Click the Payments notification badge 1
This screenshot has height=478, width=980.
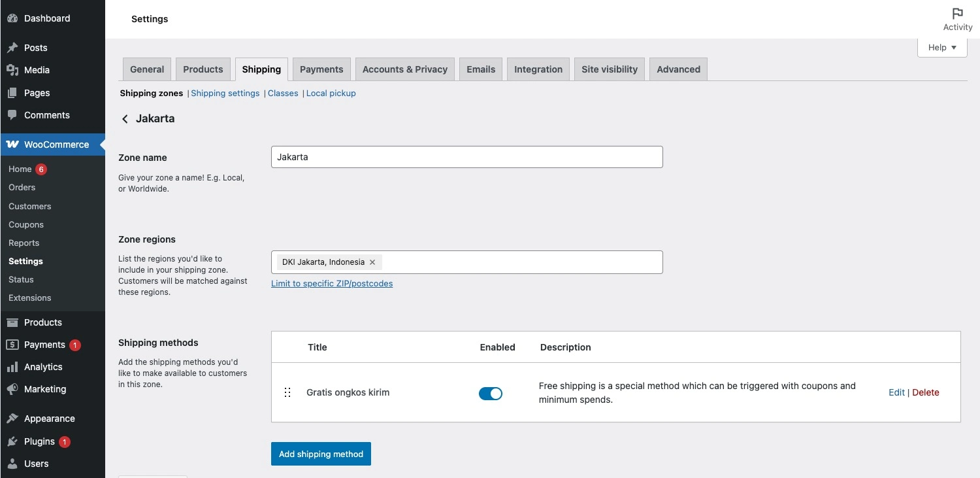(x=75, y=345)
